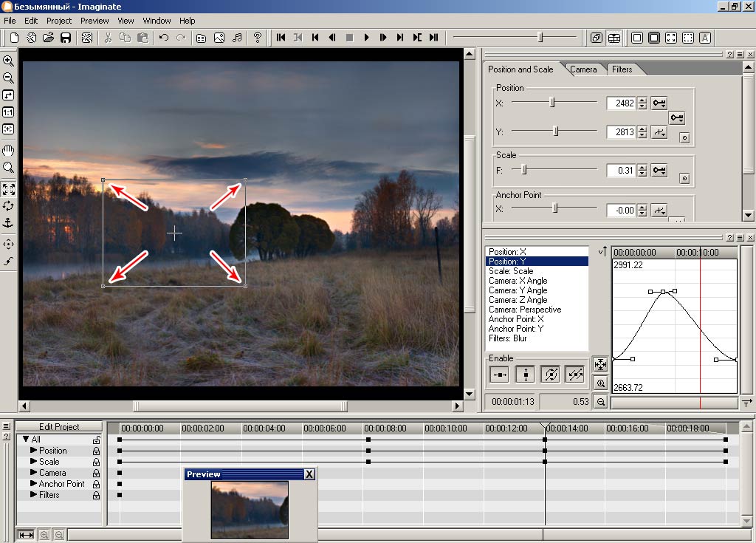Click the Undo arrow icon
This screenshot has height=543, width=756.
click(164, 38)
